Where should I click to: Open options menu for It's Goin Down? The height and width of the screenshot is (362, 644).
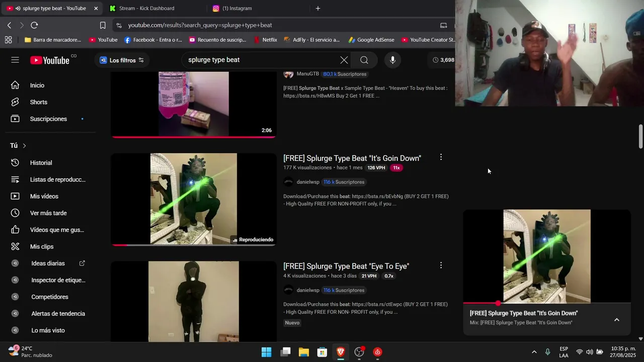tap(441, 157)
